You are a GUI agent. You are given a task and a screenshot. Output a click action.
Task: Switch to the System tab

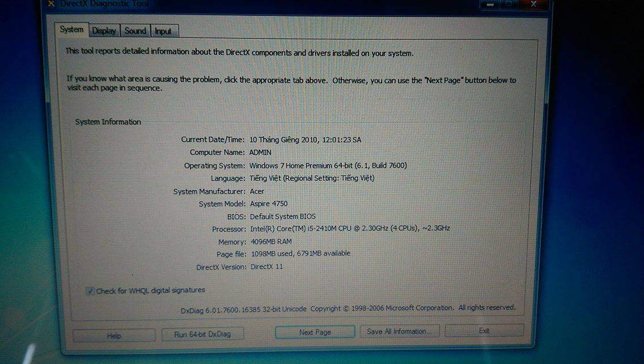click(71, 29)
